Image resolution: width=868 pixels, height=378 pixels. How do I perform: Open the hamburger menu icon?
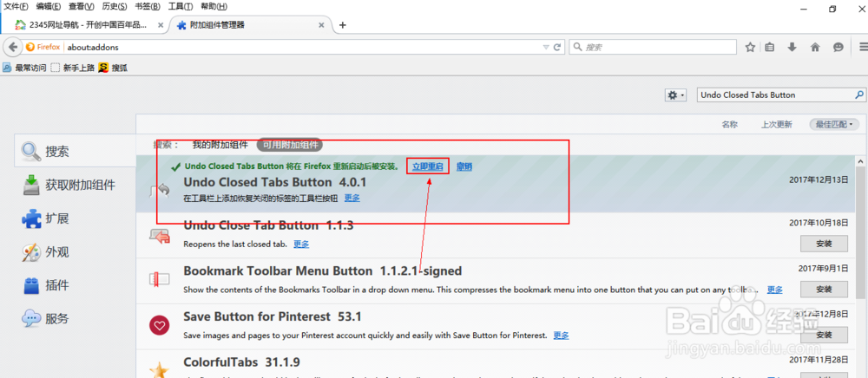click(863, 48)
